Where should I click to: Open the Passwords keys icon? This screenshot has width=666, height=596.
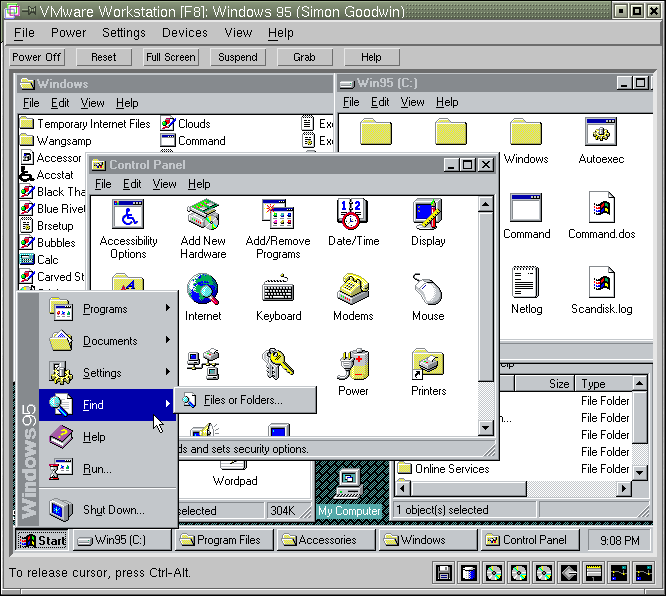pos(278,364)
